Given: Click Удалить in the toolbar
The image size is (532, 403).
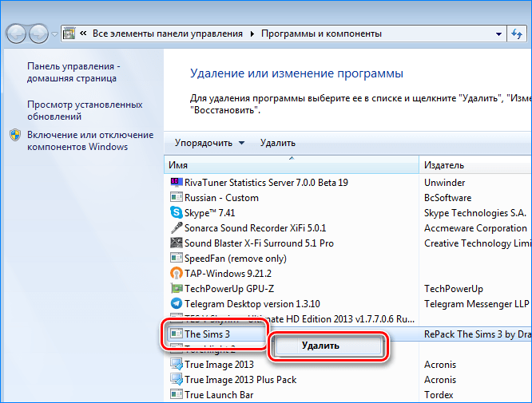Looking at the screenshot, I should click(x=278, y=143).
